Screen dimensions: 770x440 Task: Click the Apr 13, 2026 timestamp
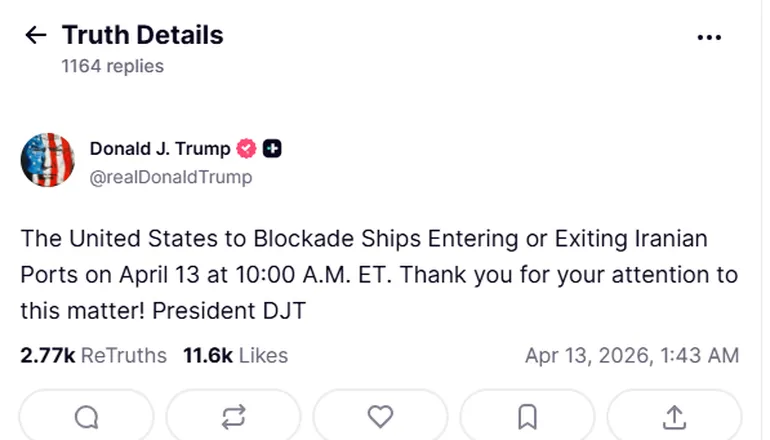click(632, 355)
